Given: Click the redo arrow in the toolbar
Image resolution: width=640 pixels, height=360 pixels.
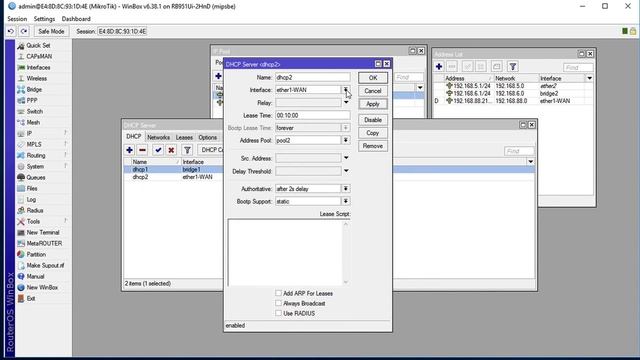Looking at the screenshot, I should point(24,31).
